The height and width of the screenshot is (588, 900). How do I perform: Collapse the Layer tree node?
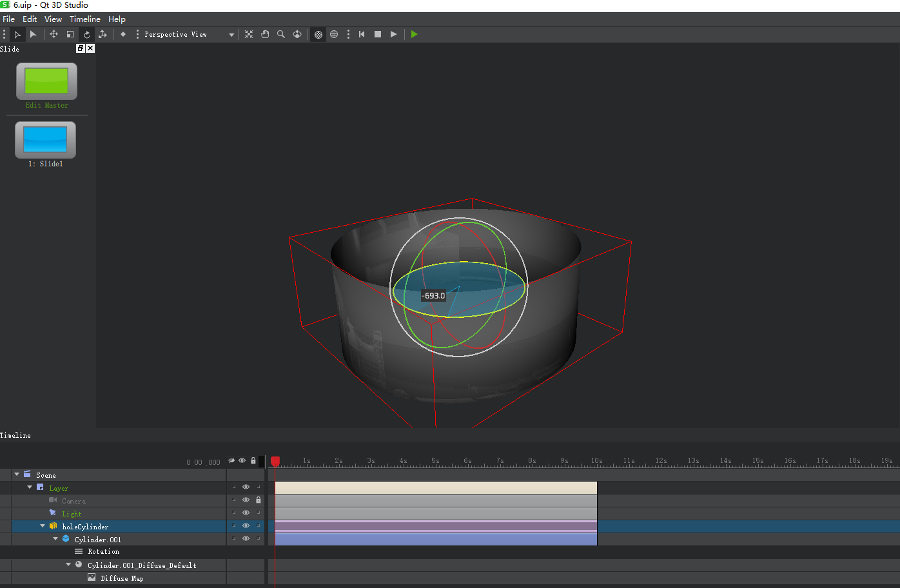pyautogui.click(x=30, y=487)
